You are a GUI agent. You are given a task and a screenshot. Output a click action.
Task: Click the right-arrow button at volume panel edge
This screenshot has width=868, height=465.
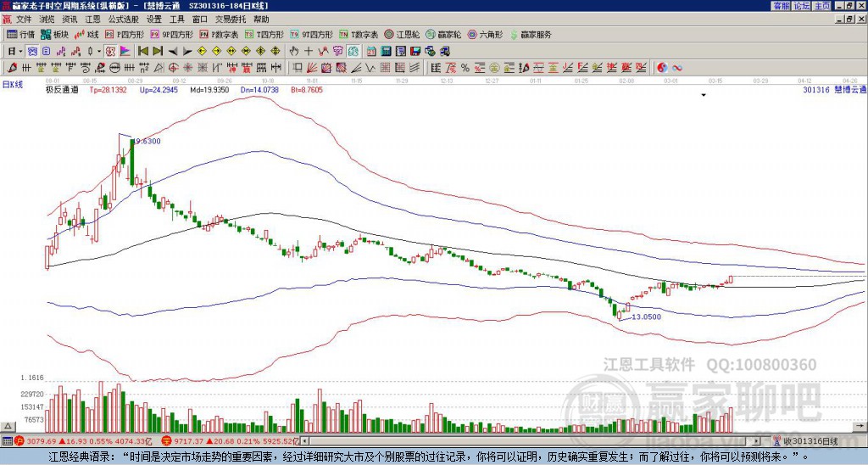click(860, 426)
